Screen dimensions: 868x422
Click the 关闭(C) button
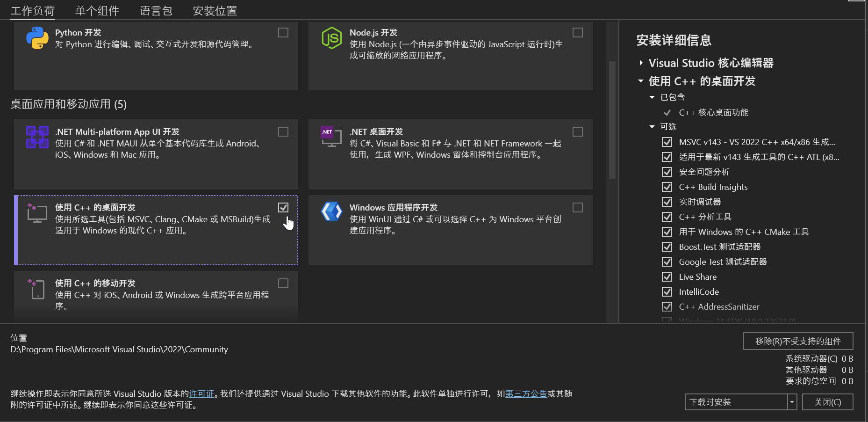coord(828,402)
